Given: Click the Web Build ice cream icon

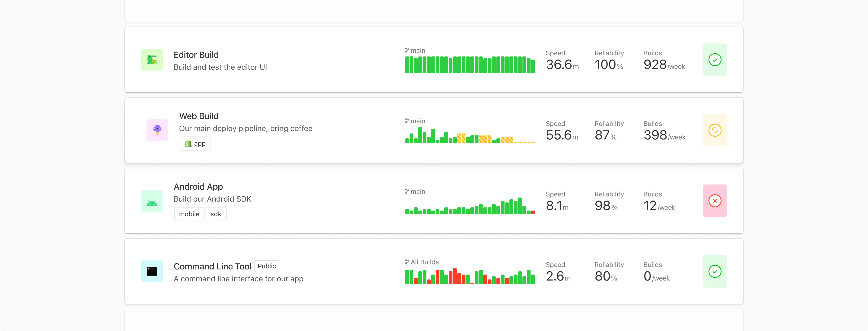Looking at the screenshot, I should coord(157,130).
